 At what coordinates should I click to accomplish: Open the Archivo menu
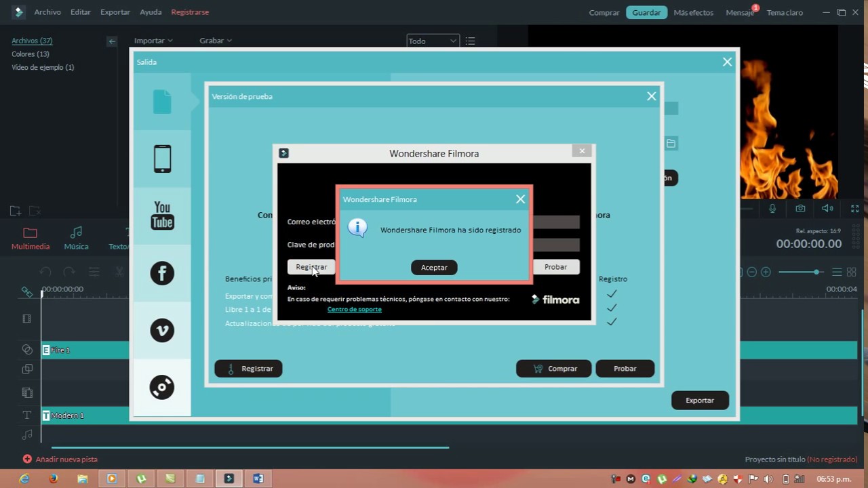47,12
